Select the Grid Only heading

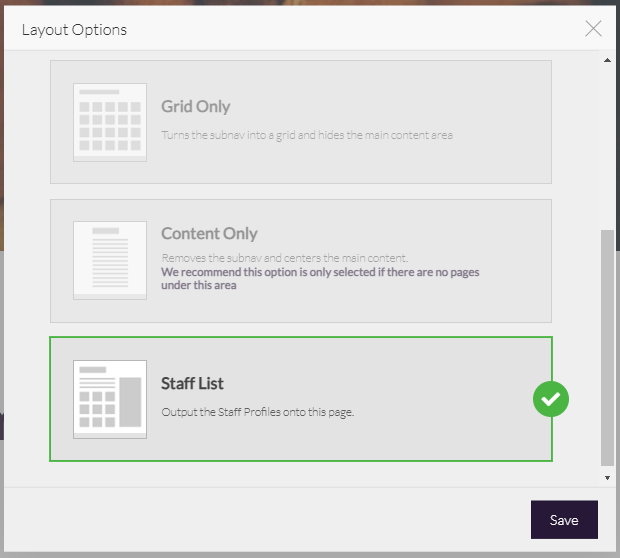tap(196, 106)
